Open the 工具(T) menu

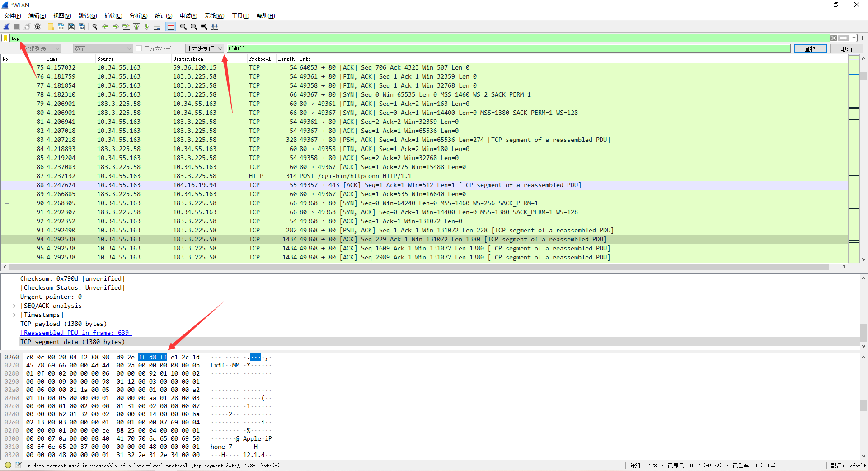coord(240,16)
